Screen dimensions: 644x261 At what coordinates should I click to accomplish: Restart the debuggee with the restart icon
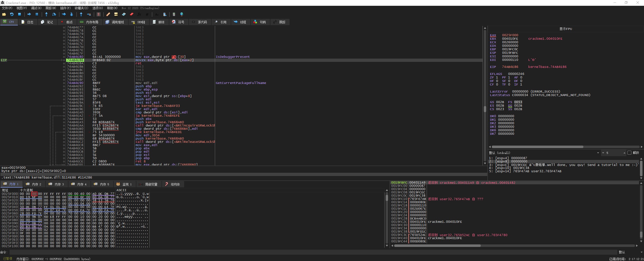[x=12, y=14]
